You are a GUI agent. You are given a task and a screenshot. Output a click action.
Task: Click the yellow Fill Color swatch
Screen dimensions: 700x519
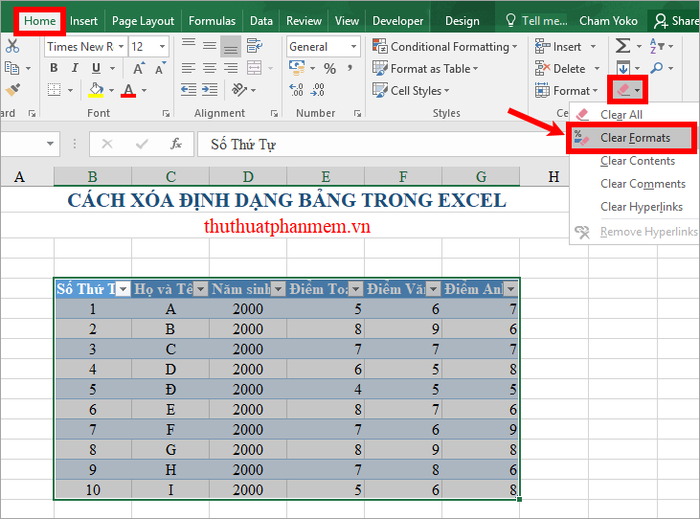click(x=96, y=90)
